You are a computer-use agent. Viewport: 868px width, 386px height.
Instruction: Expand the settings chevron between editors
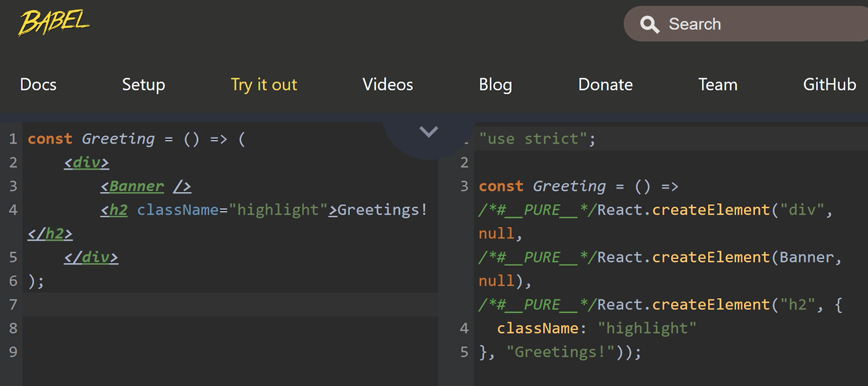click(x=429, y=132)
